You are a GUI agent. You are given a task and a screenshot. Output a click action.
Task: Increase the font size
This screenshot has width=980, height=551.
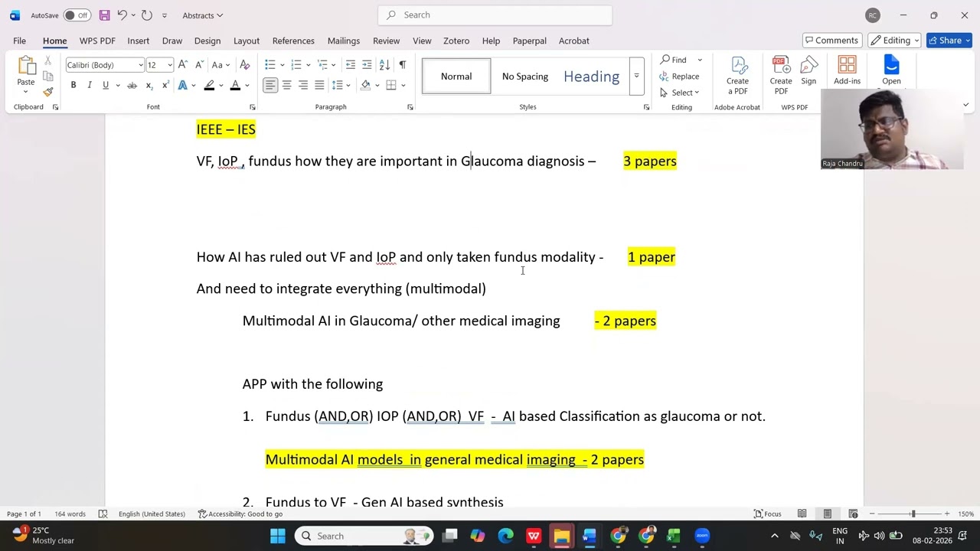[182, 65]
